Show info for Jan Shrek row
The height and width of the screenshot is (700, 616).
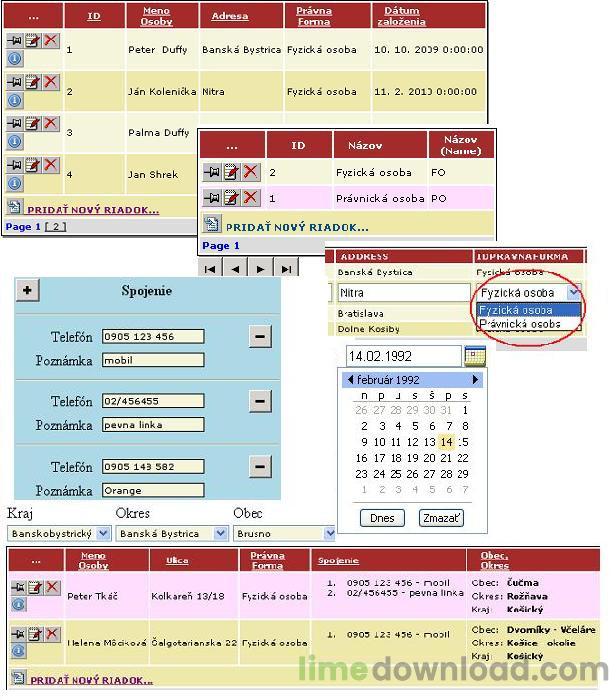pos(15,183)
